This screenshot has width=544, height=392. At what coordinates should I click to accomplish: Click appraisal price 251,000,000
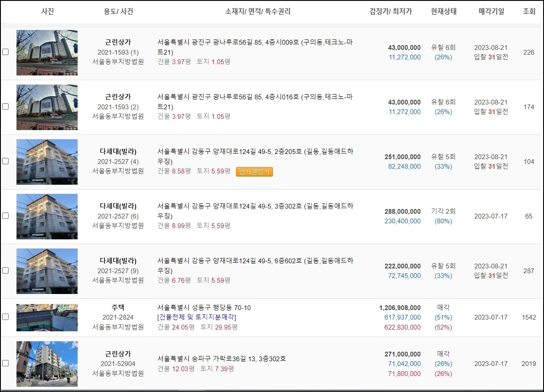point(403,157)
